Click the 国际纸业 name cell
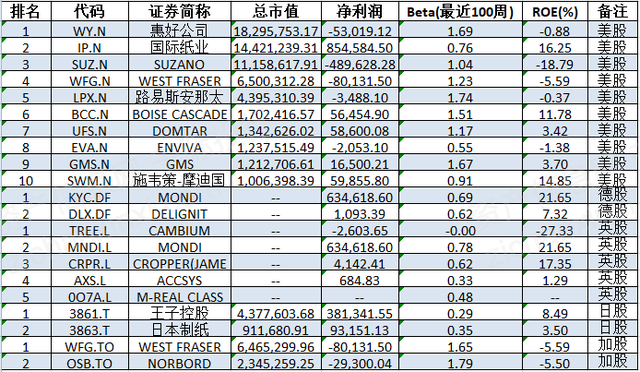The height and width of the screenshot is (372, 640). [x=180, y=47]
